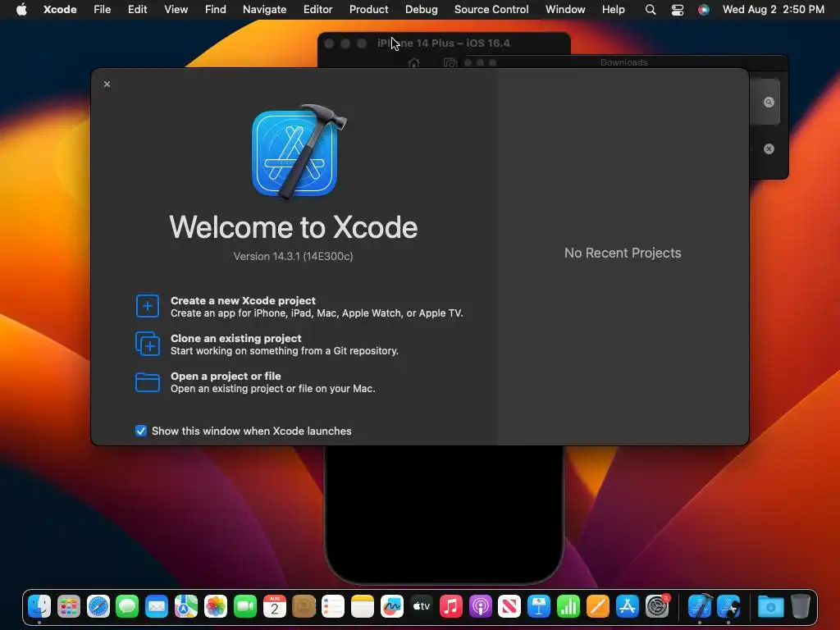Open Reminders from the Dock
This screenshot has width=840, height=630.
[333, 606]
